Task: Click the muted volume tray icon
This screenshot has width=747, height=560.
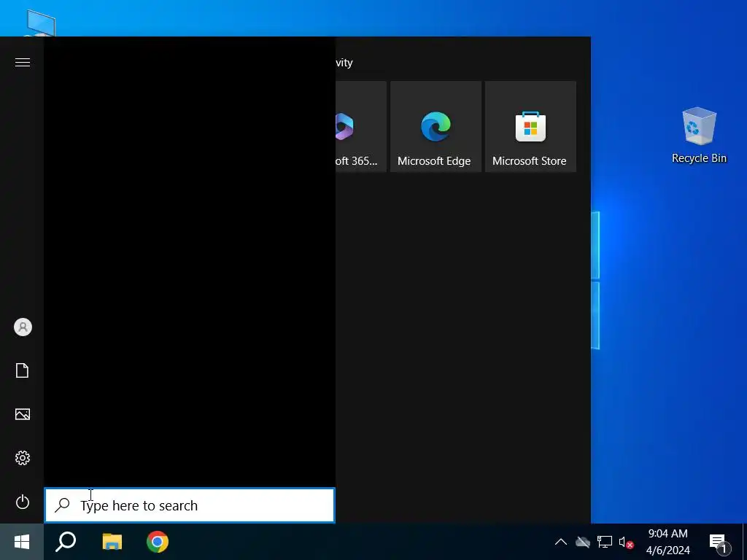Action: 626,542
